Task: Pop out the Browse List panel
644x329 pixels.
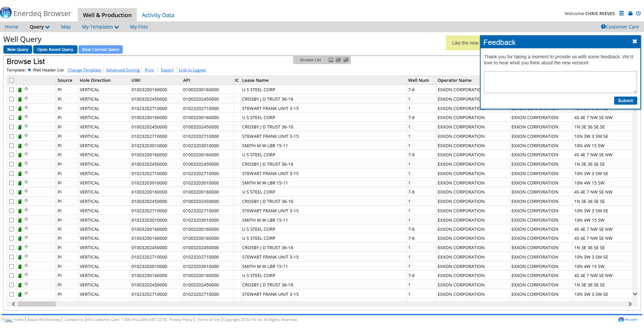Action: point(346,60)
